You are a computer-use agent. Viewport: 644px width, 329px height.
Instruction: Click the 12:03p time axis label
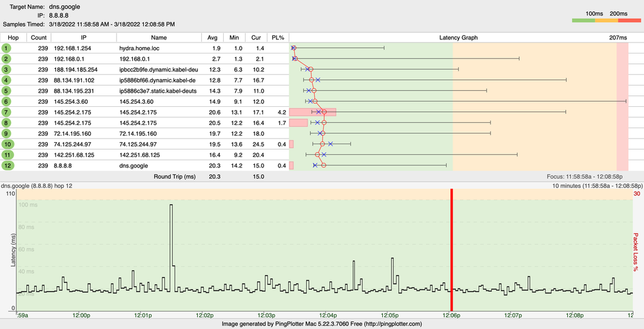[x=266, y=315]
